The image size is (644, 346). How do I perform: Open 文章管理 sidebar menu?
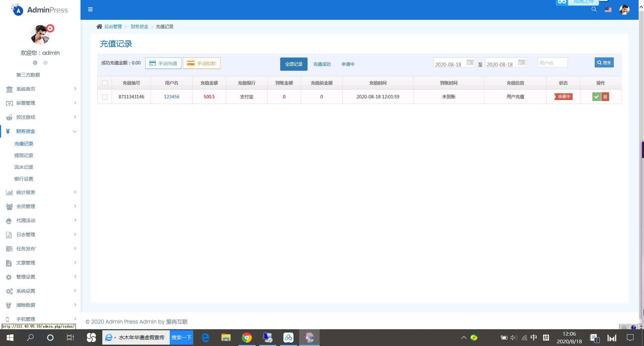coord(26,263)
